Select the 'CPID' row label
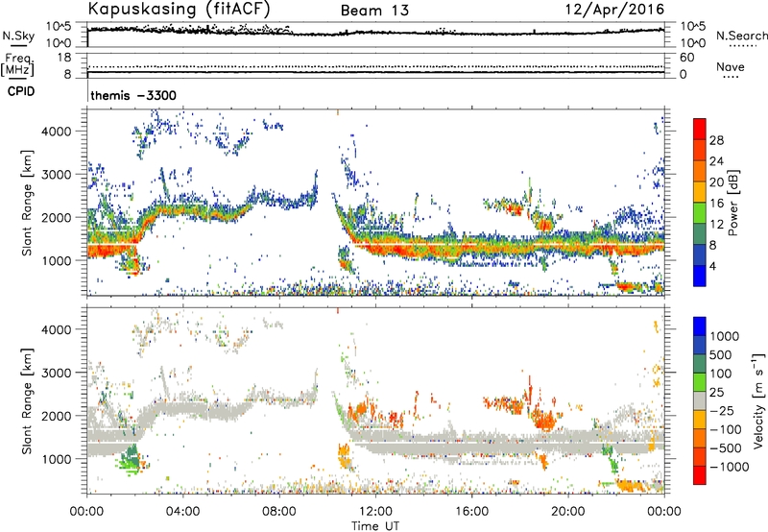The width and height of the screenshot is (768, 532). 21,91
